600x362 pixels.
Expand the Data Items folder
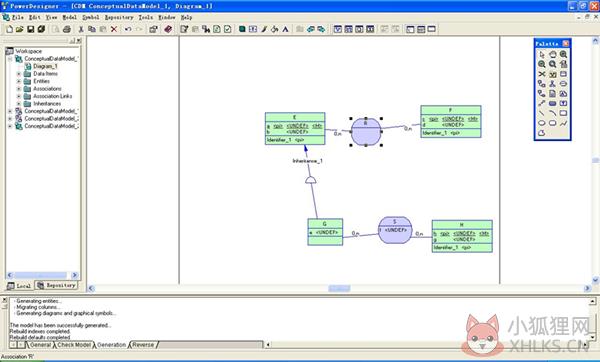click(x=18, y=73)
